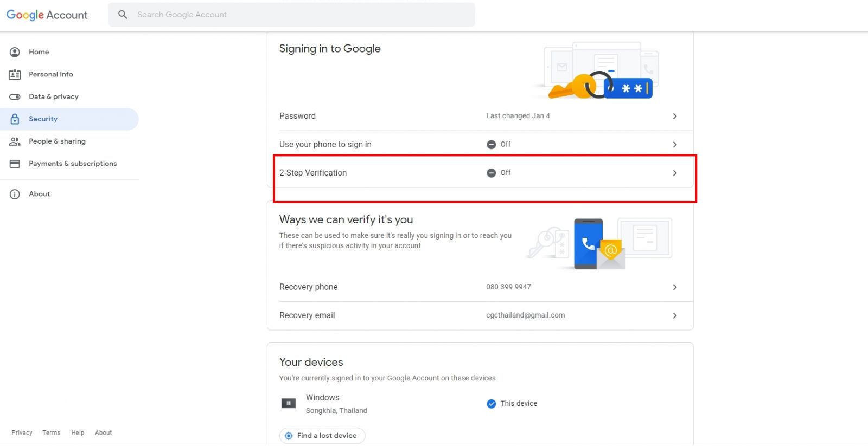
Task: Click the Home sidebar icon
Action: point(15,52)
